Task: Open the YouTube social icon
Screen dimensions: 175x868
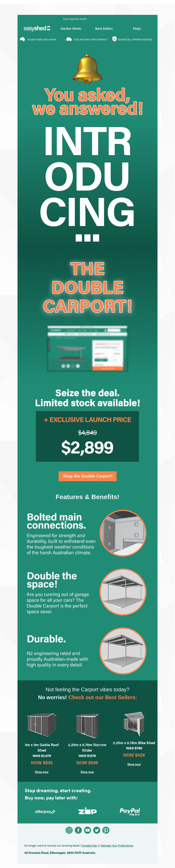Action: click(87, 830)
